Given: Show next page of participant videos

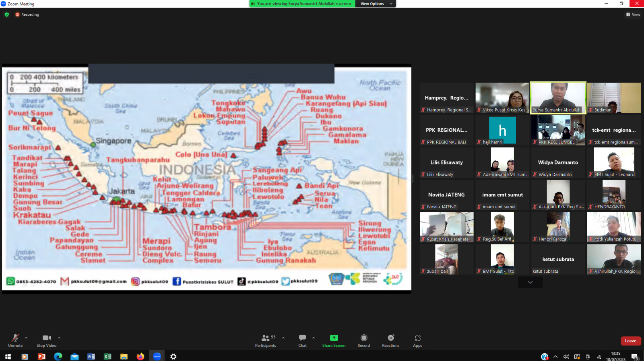Looking at the screenshot, I should click(530, 282).
